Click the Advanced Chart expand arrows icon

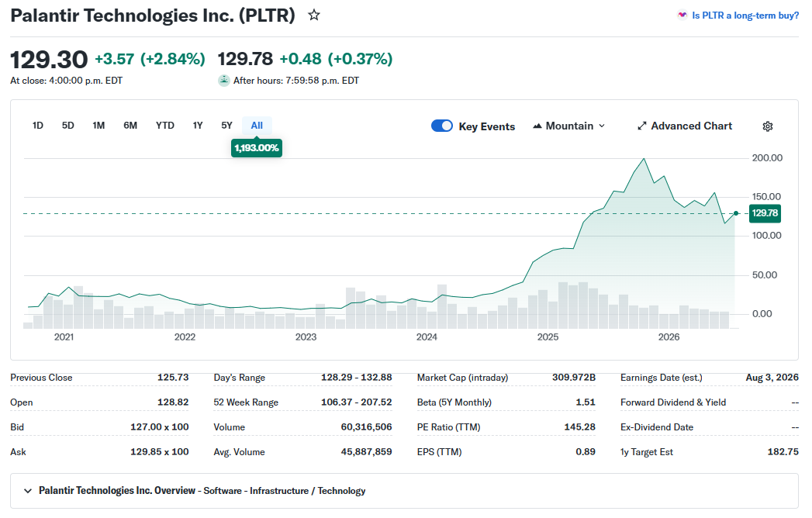point(641,126)
